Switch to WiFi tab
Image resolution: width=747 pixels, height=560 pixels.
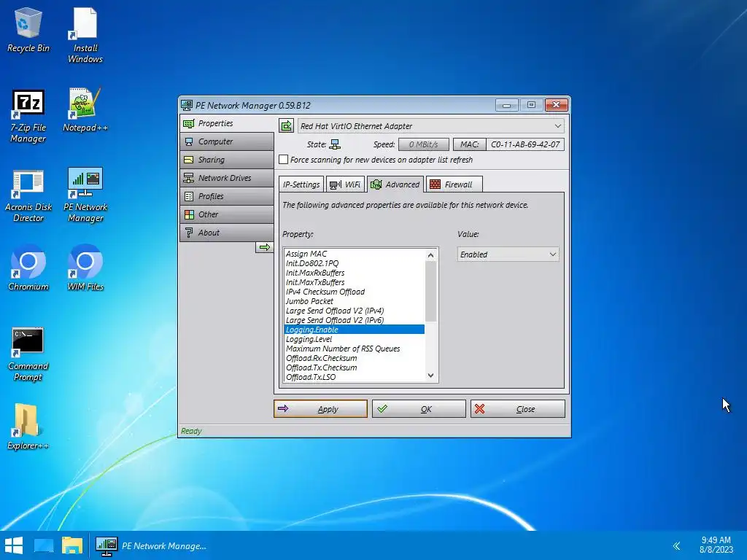click(345, 184)
